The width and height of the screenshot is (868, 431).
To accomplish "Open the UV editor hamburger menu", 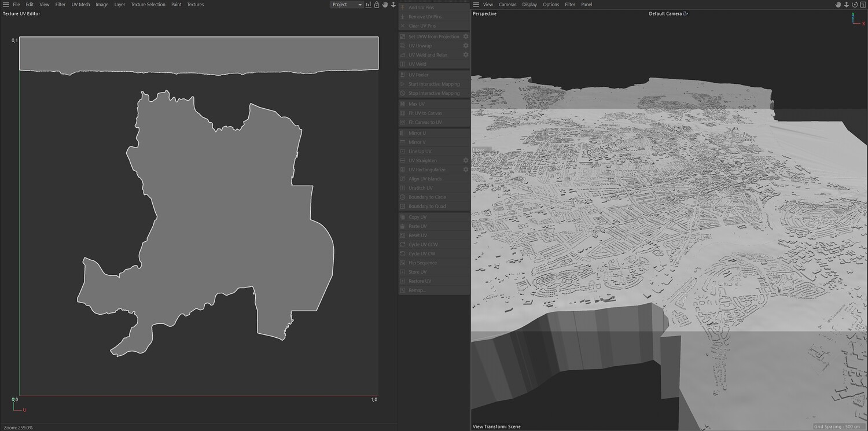I will coord(6,5).
